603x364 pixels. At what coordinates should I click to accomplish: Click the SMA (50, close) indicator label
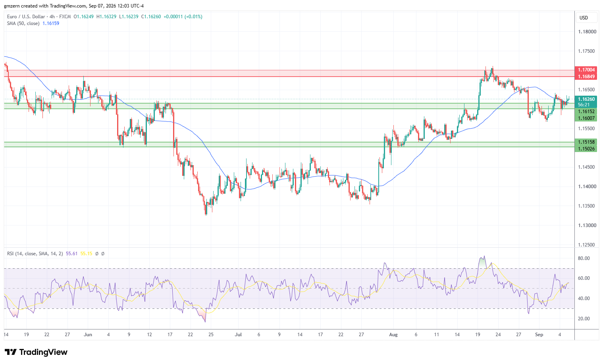point(23,23)
